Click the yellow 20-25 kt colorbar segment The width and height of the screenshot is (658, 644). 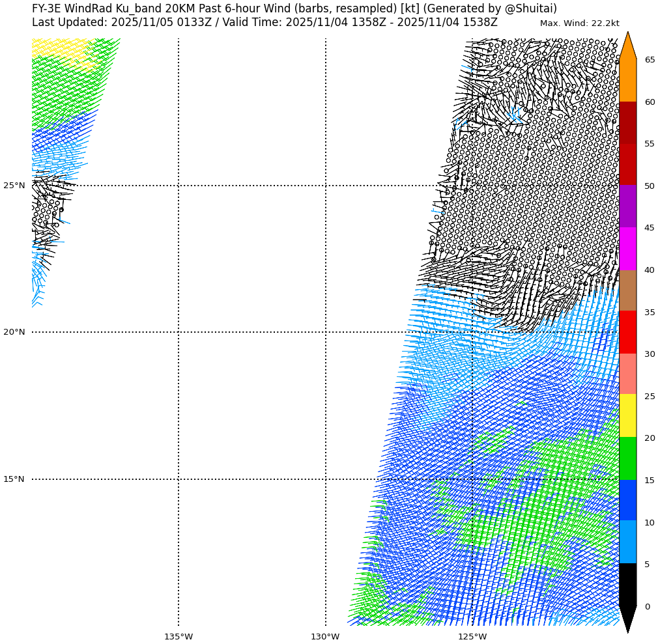click(627, 415)
